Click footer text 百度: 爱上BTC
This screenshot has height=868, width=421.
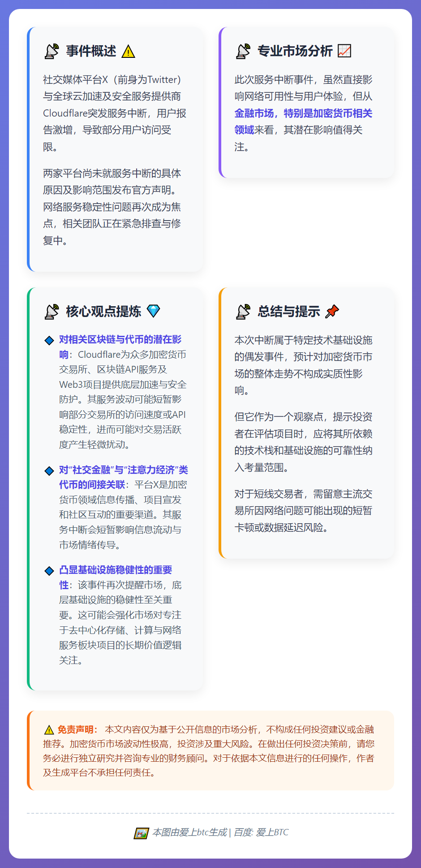click(261, 833)
